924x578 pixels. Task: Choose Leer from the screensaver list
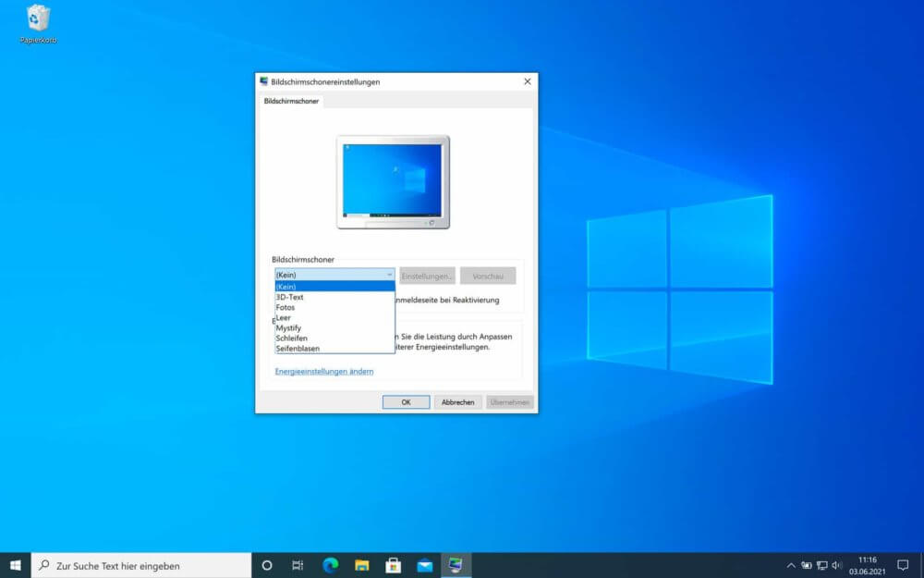(334, 317)
